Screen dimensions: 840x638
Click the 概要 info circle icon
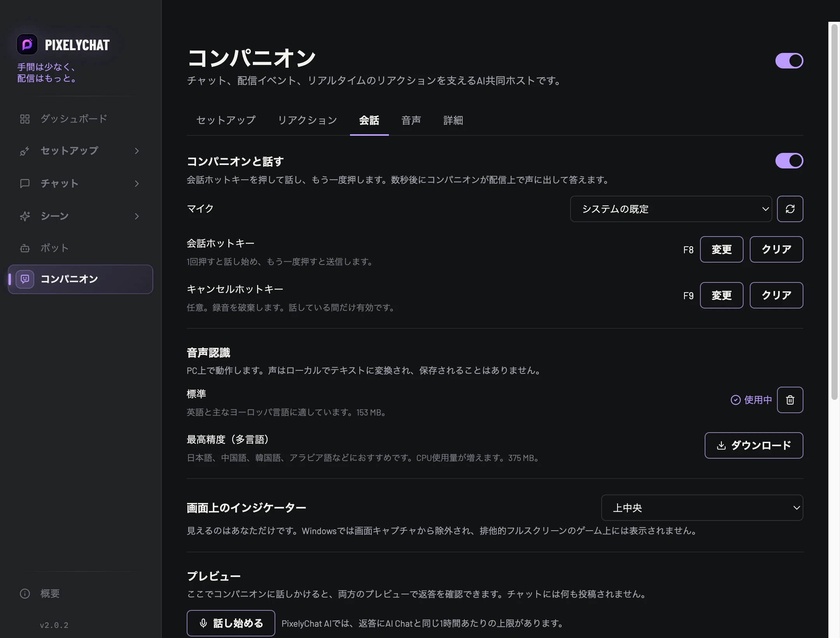(x=25, y=594)
